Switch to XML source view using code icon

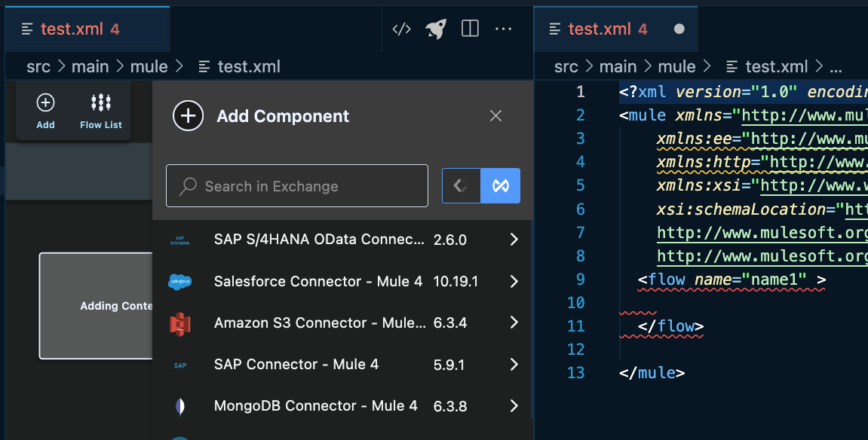coord(400,29)
